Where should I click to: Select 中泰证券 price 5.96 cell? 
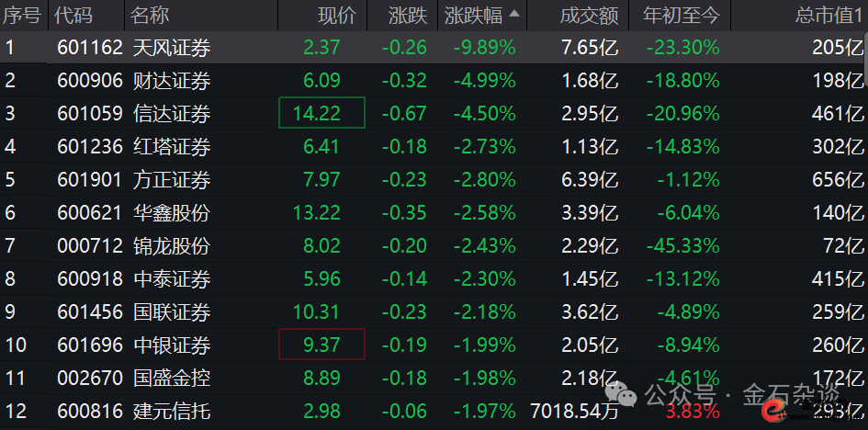[x=321, y=279]
